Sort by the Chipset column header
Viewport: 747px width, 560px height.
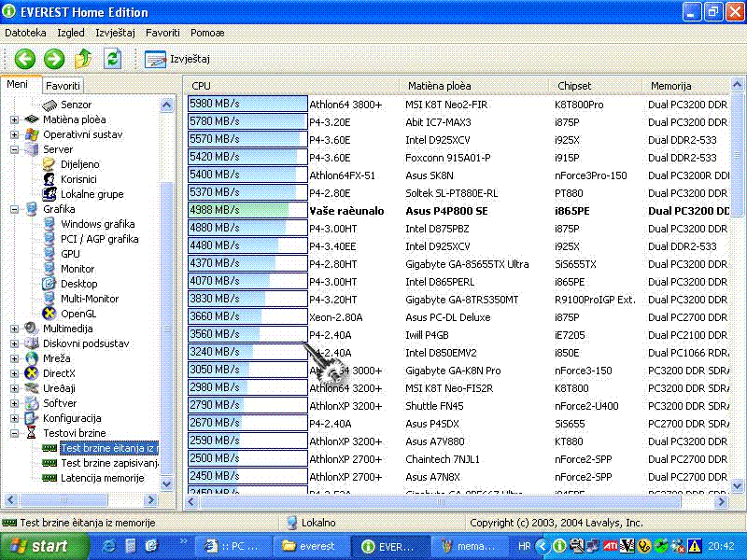click(574, 86)
